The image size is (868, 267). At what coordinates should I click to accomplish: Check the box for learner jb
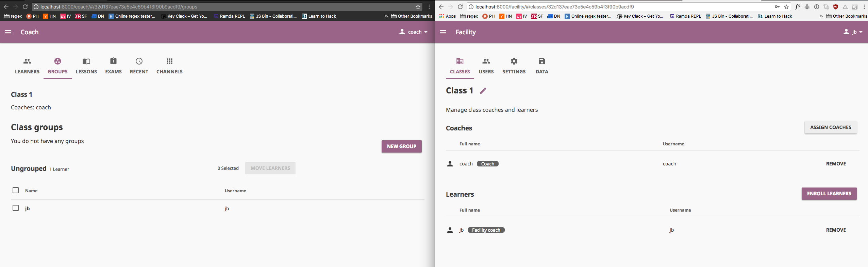16,208
